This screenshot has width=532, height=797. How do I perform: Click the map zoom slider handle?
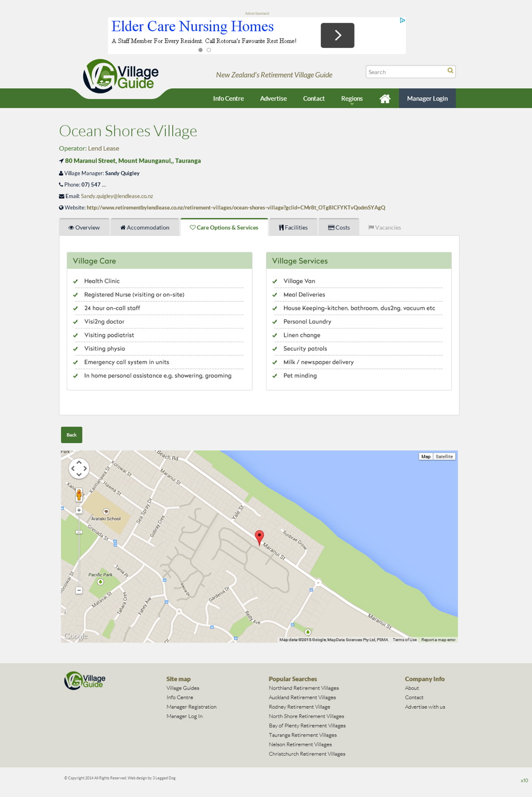(x=79, y=532)
